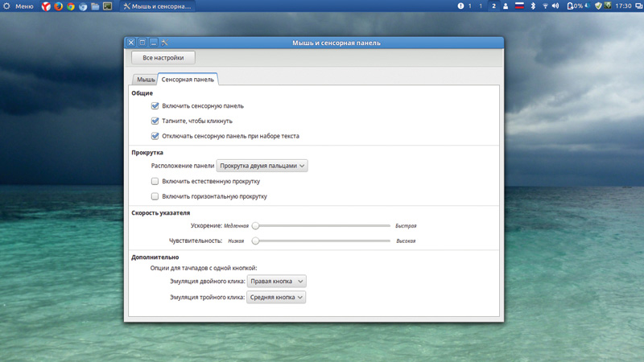The height and width of the screenshot is (362, 644).
Task: Open the file manager folder icon
Action: point(95,6)
